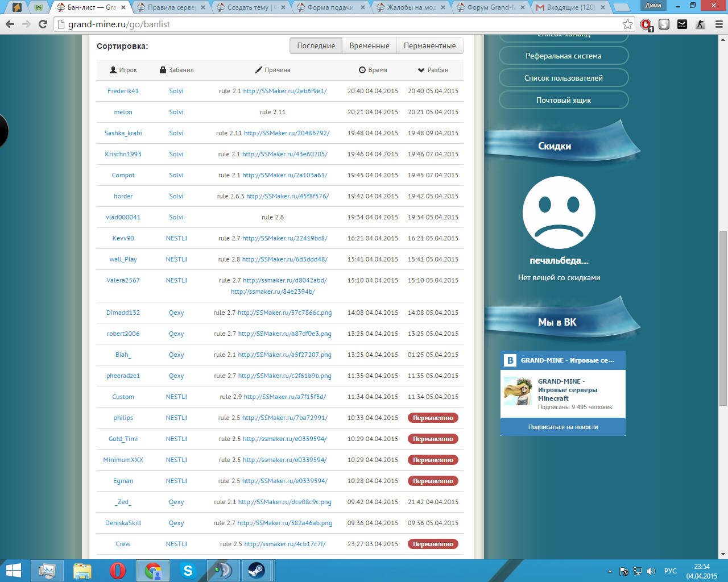Open player Gold_Timi link
This screenshot has height=582, width=728.
(x=123, y=439)
